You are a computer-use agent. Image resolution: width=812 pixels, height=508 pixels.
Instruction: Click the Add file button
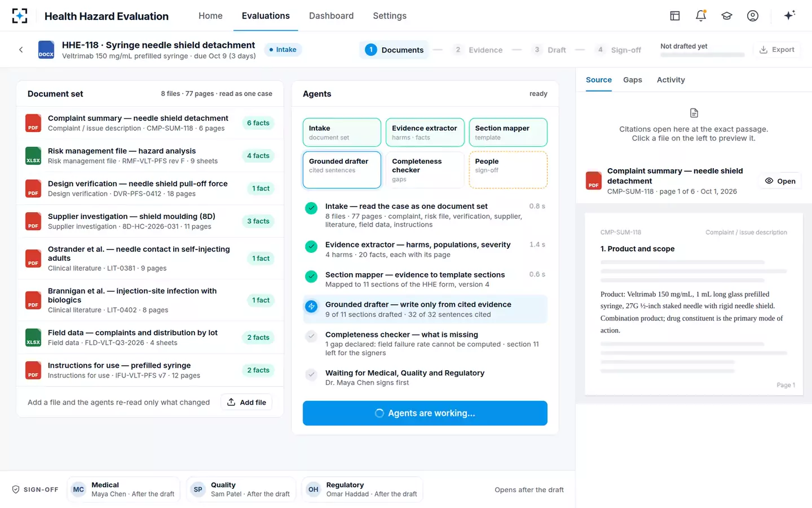tap(246, 402)
